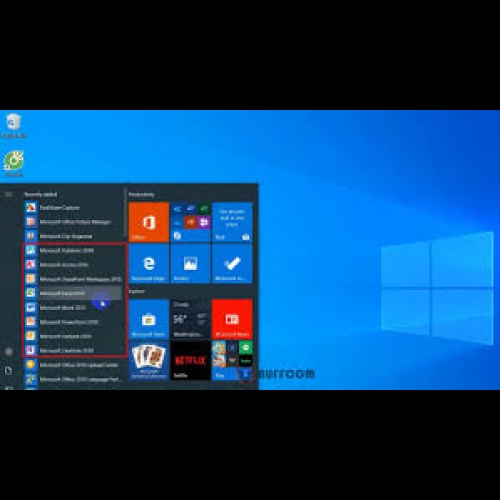Viewport: 500px width, 500px height.
Task: Open FastStone Capture from Recently added
Action: point(73,208)
